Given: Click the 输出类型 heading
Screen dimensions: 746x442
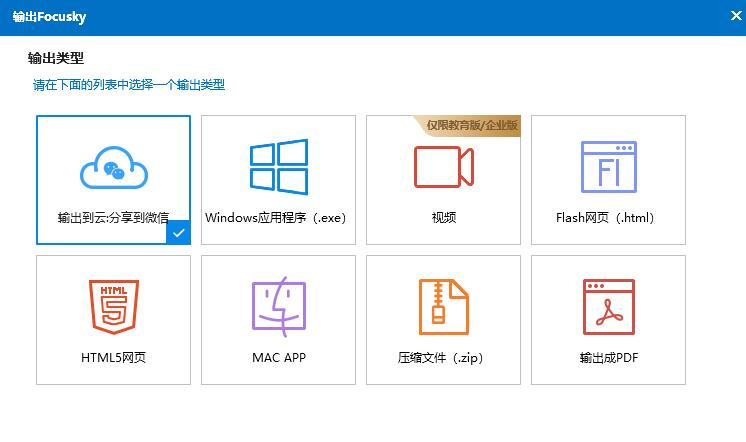Looking at the screenshot, I should (x=56, y=59).
